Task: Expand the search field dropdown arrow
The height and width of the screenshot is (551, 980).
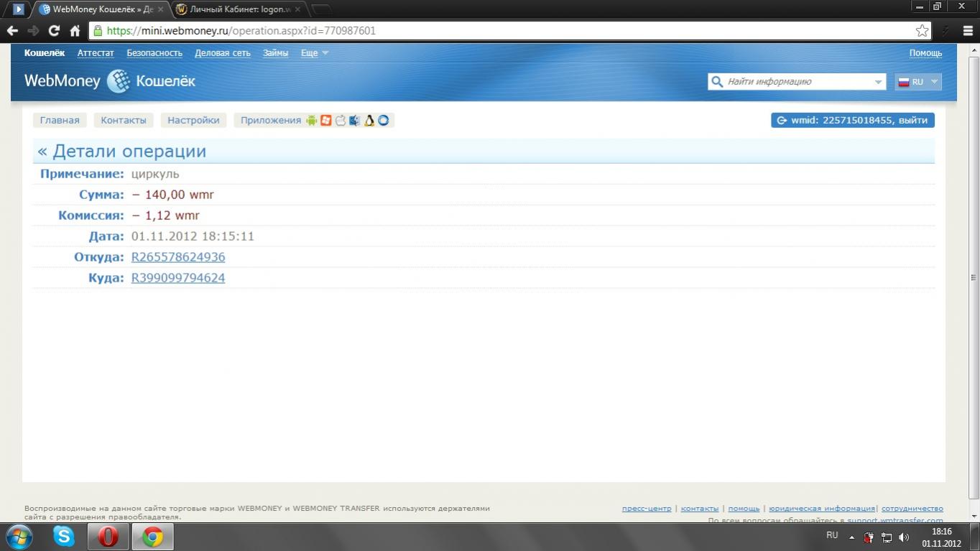Action: point(878,82)
